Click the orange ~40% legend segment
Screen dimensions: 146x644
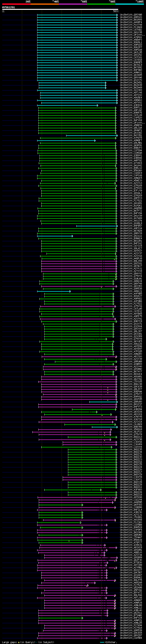(45, 4)
